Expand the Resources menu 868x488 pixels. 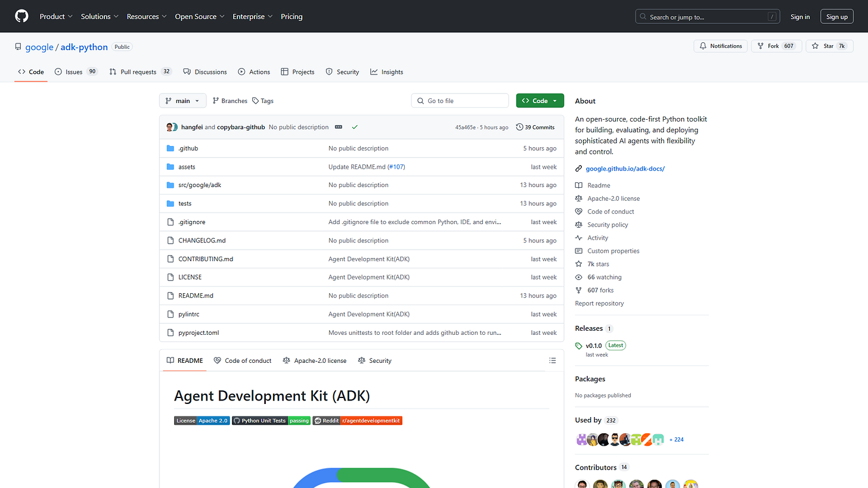click(x=147, y=17)
